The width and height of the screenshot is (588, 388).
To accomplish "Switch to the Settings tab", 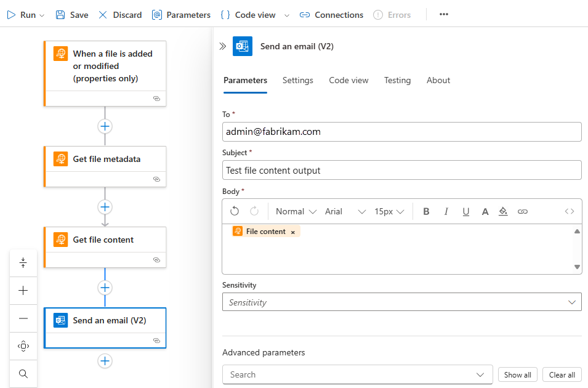I will coord(297,80).
